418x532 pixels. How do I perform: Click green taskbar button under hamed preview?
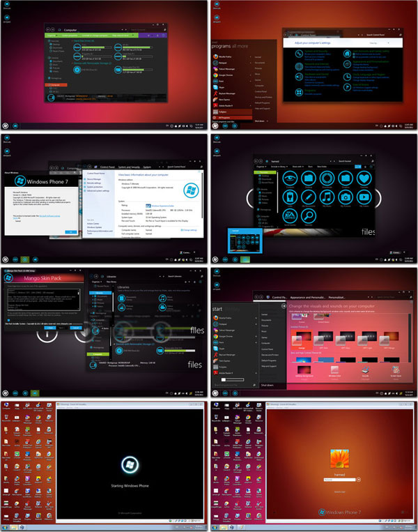click(x=245, y=259)
